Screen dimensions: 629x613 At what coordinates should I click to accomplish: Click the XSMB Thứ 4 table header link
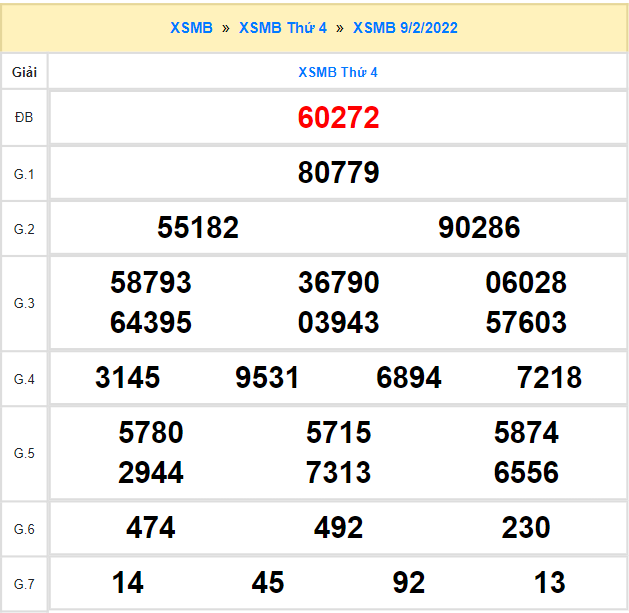click(338, 72)
